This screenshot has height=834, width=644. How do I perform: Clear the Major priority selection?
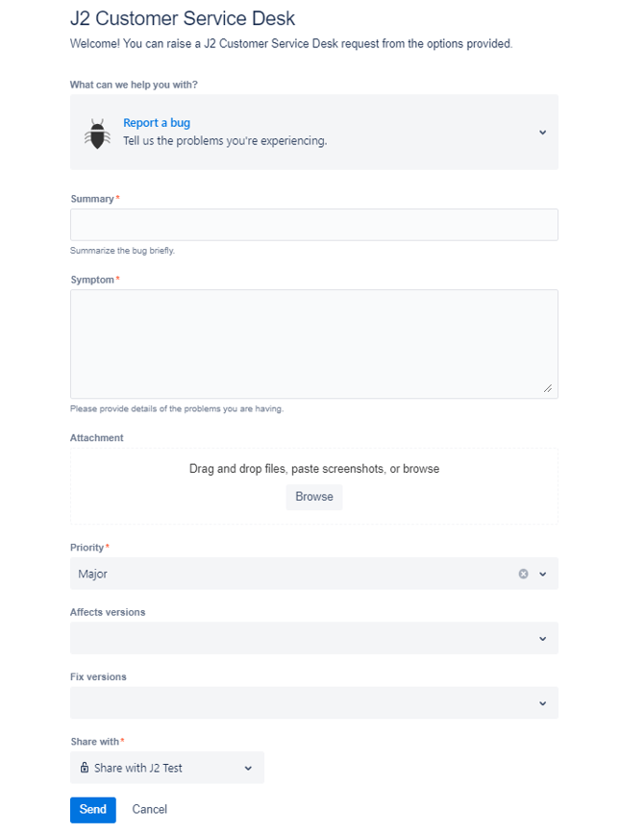(x=523, y=574)
